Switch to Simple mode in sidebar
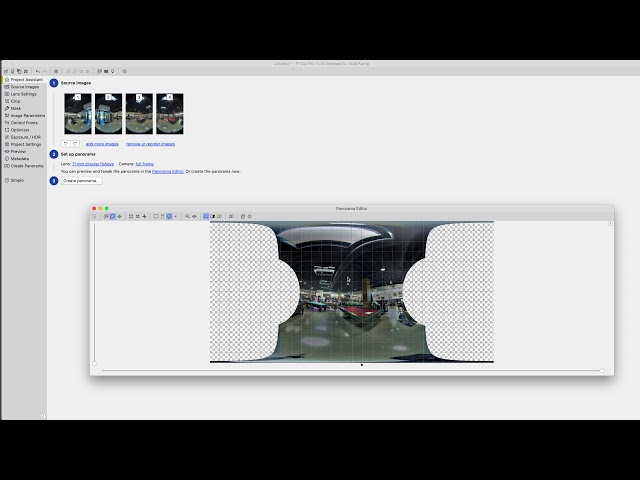Viewport: 640px width, 480px height. point(24,180)
